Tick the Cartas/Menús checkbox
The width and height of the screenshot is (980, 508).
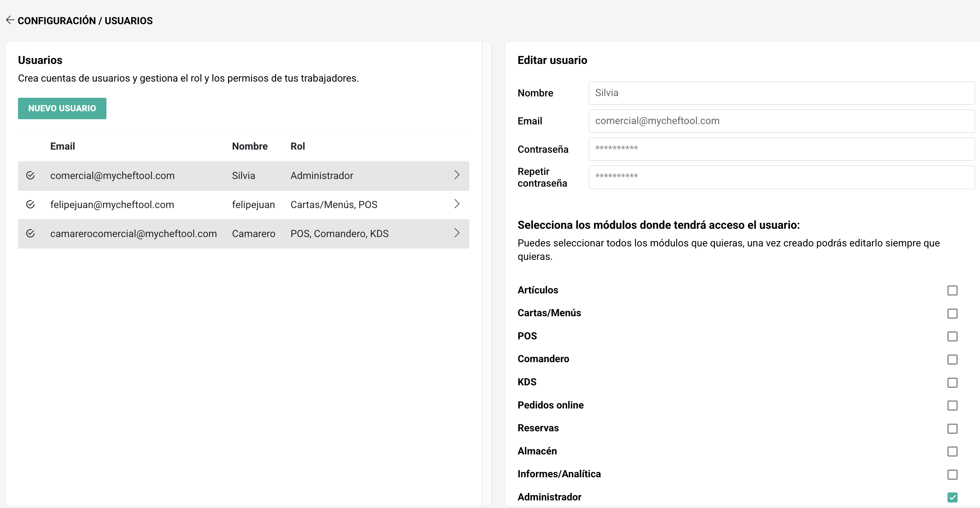click(952, 313)
